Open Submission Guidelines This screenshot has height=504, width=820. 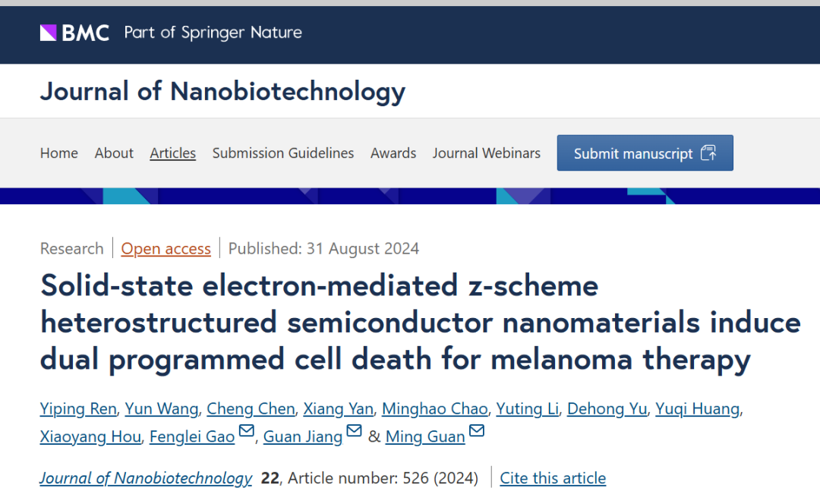point(283,153)
